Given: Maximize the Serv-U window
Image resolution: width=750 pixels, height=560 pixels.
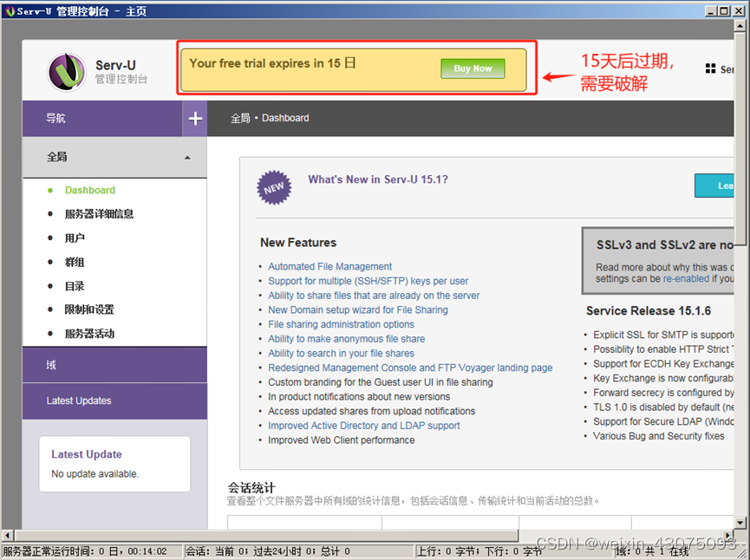Looking at the screenshot, I should (724, 10).
